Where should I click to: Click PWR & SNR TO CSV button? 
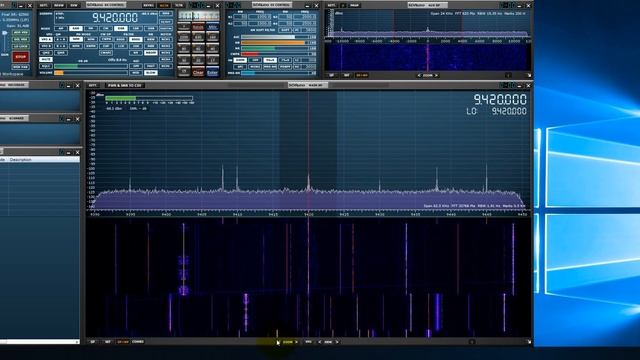click(x=124, y=85)
